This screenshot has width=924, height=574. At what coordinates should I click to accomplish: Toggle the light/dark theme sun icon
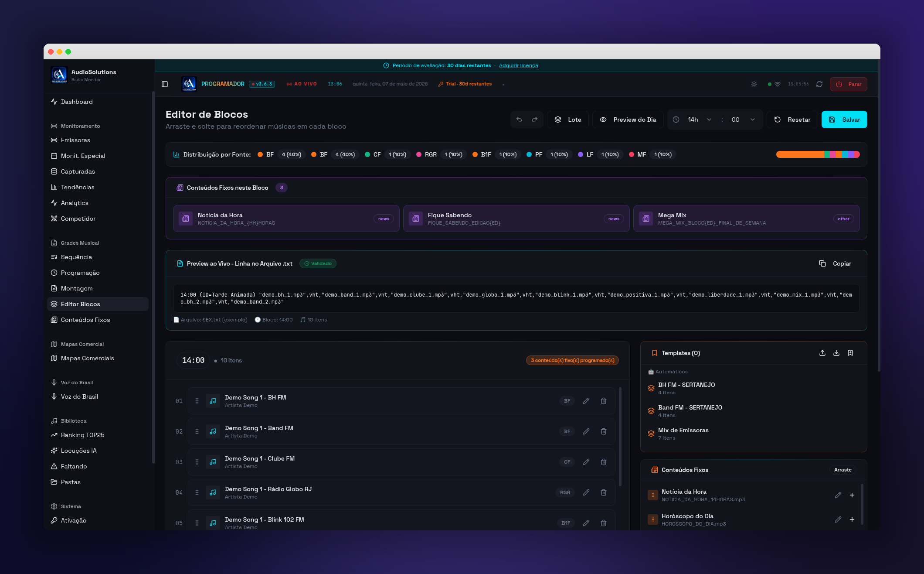[754, 84]
